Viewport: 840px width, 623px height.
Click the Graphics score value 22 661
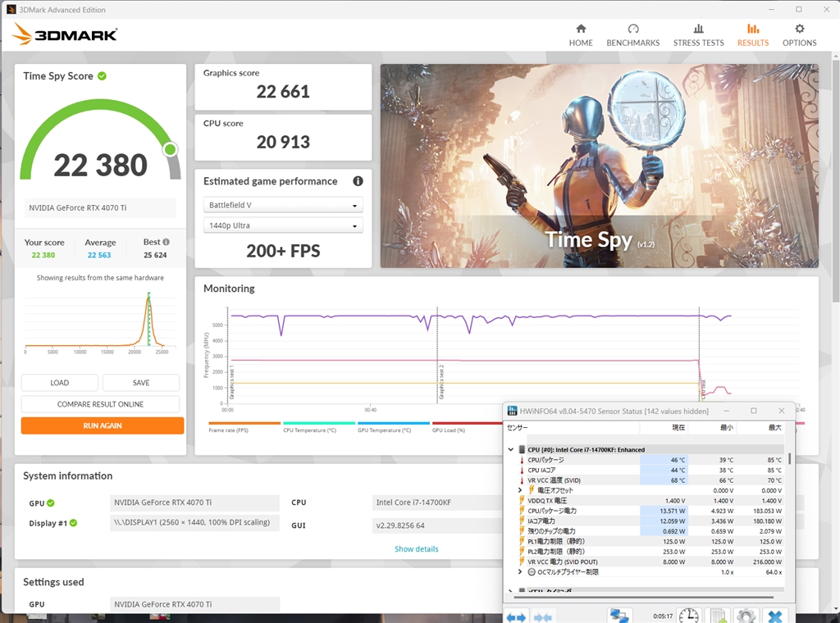pos(283,92)
